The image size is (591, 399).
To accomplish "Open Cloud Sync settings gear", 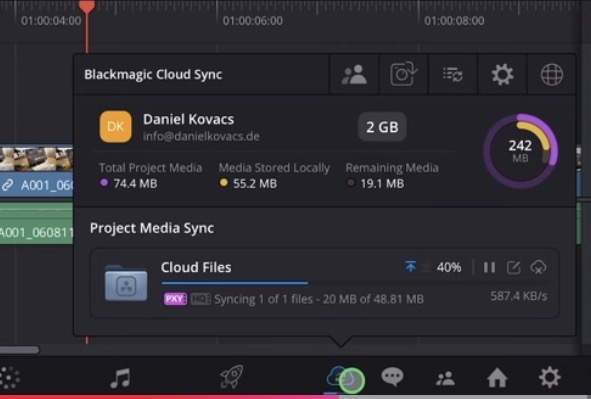I will pos(502,75).
